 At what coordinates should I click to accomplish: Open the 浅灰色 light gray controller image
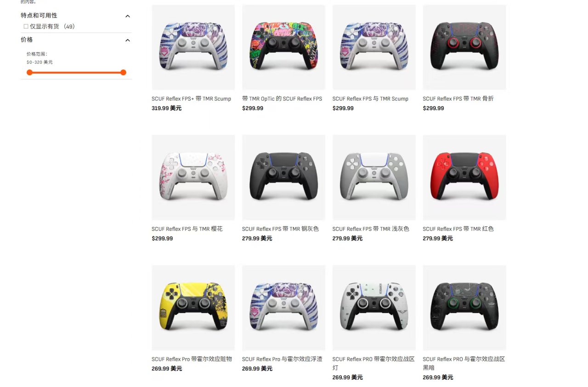pos(374,177)
